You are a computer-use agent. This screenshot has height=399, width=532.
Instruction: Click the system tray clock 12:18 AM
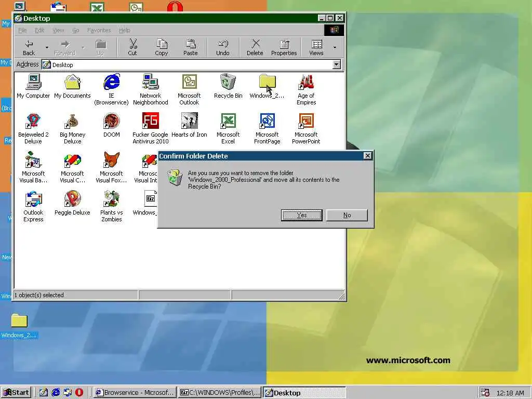point(510,393)
